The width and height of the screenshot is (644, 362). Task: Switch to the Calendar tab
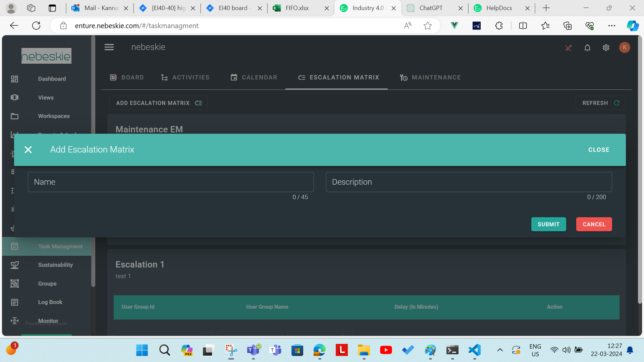[254, 77]
